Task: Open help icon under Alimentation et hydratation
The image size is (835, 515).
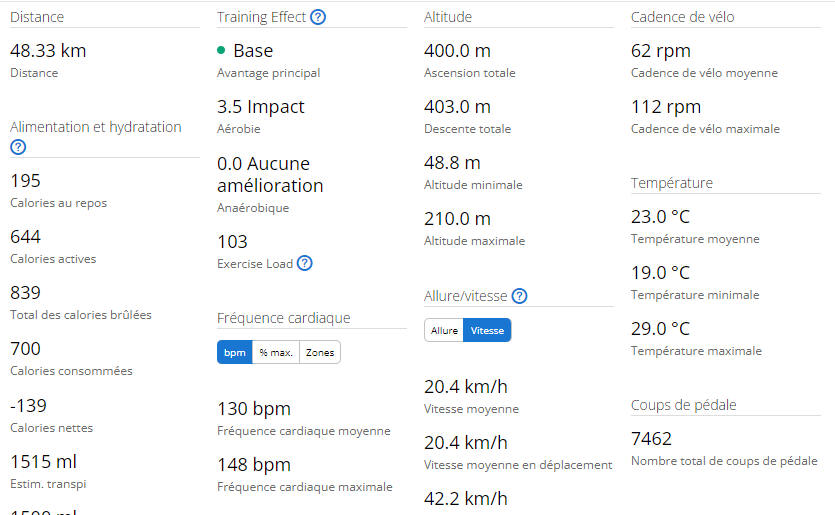Action: coord(18,147)
